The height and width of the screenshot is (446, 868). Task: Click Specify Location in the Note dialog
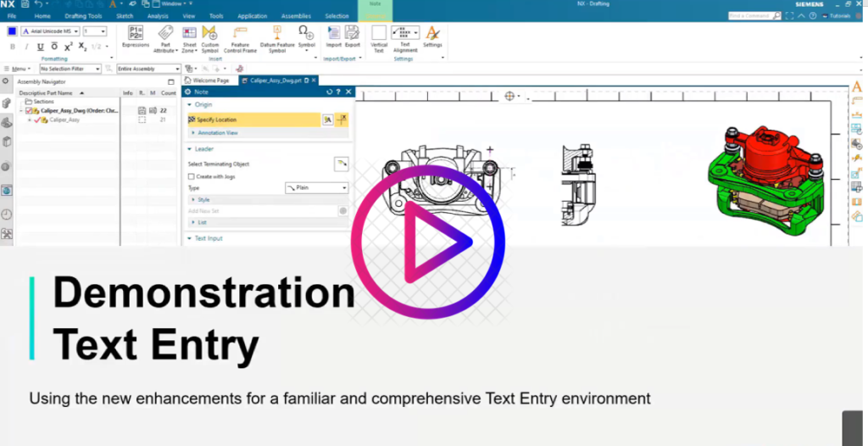click(x=217, y=120)
